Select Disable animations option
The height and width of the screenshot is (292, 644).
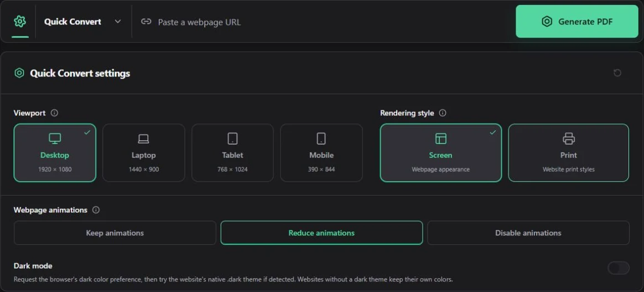coord(528,233)
